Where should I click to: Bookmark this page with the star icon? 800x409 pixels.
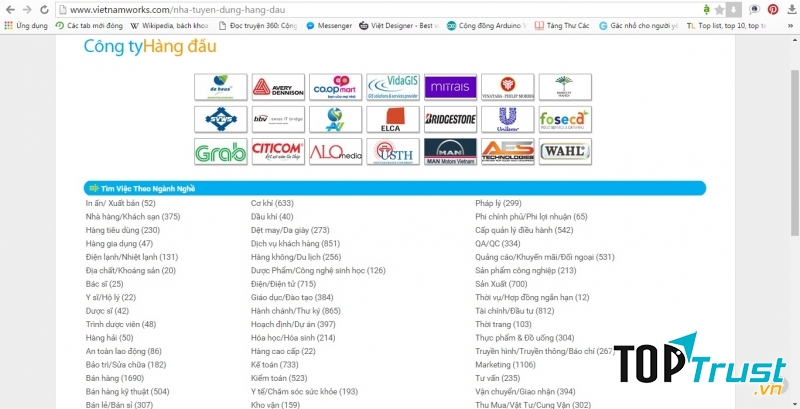719,10
